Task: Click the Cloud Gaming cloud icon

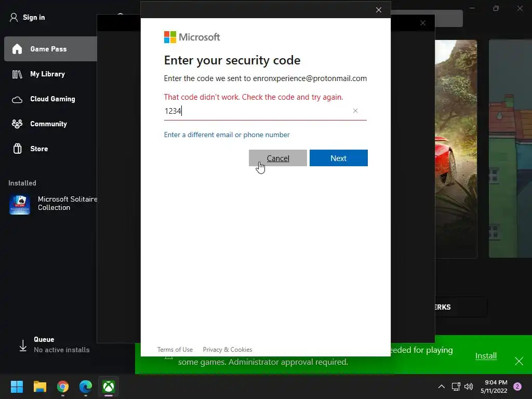Action: [x=17, y=99]
